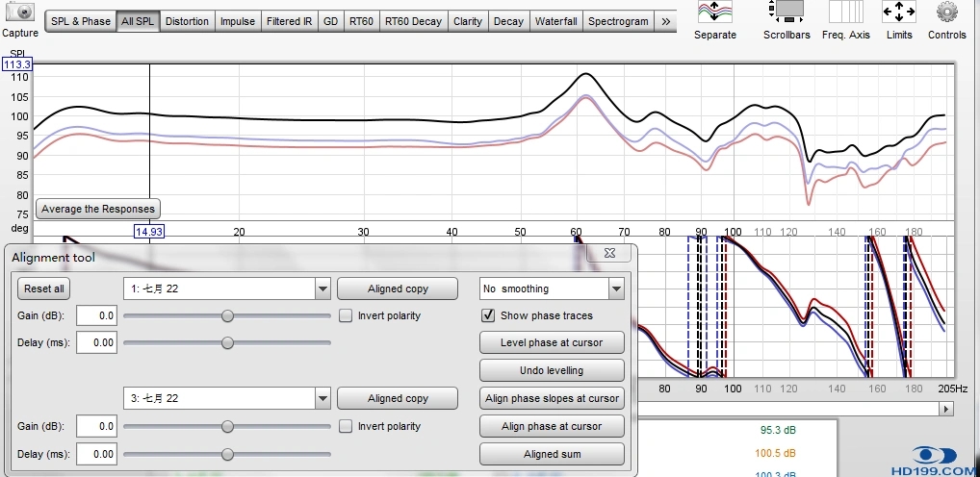Click the Separate traces icon

[x=714, y=13]
